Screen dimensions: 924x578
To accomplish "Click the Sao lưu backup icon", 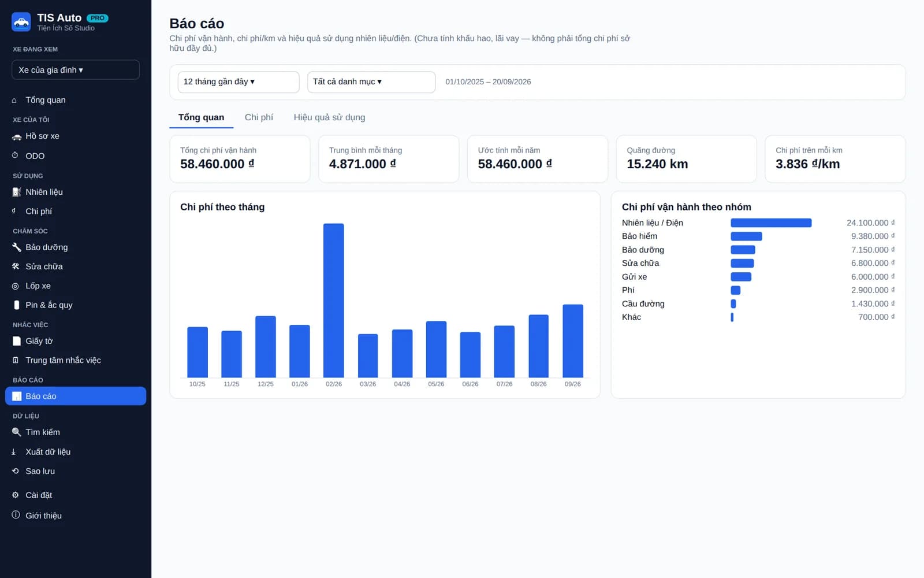I will pos(16,471).
